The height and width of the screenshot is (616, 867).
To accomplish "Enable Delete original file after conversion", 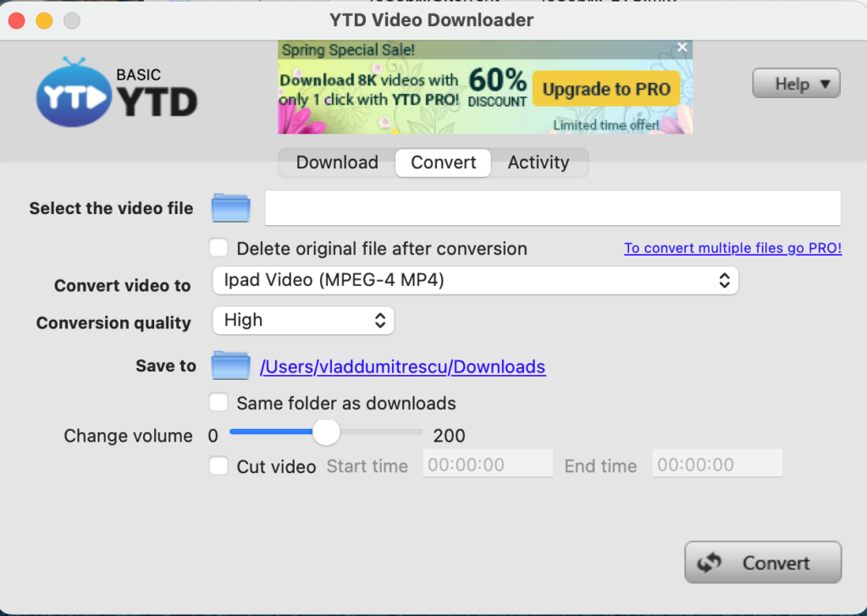I will (218, 248).
